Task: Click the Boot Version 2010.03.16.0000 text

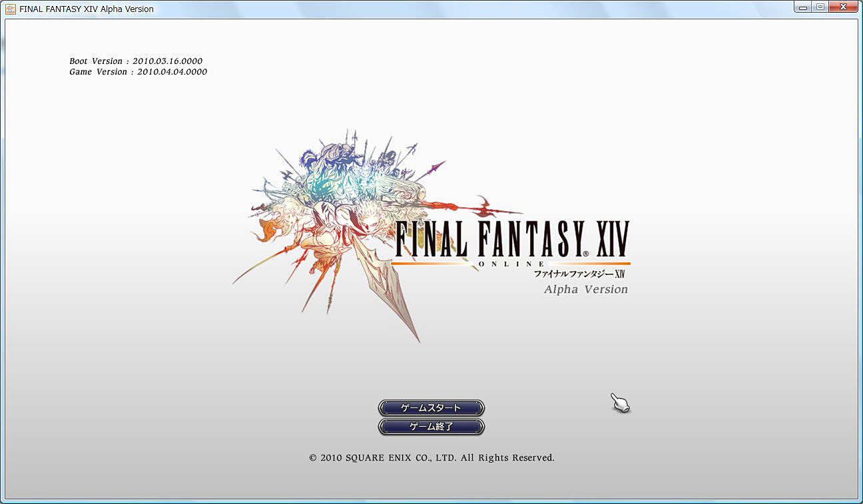Action: tap(136, 61)
